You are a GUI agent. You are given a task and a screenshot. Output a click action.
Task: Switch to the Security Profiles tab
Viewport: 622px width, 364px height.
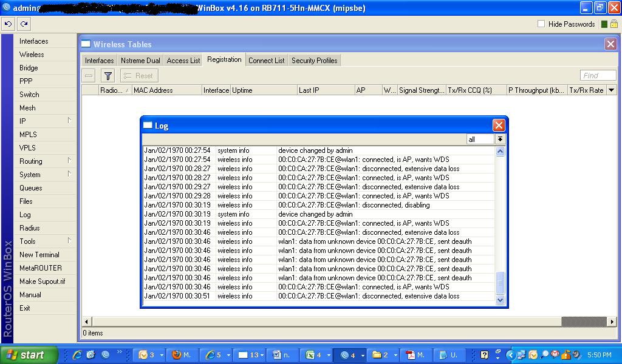click(x=314, y=60)
